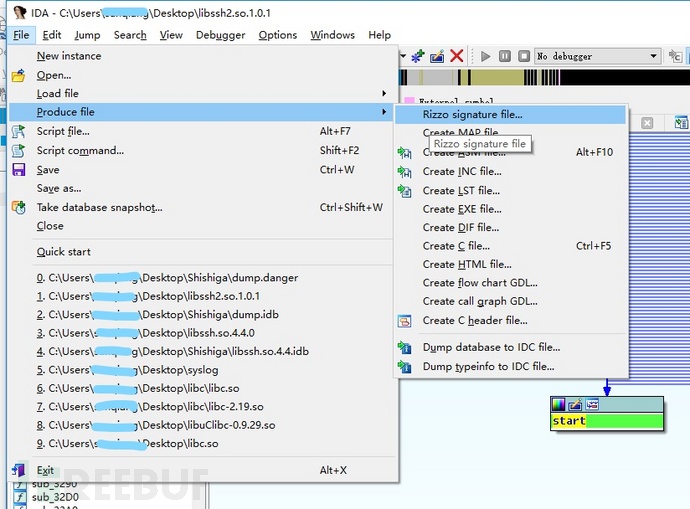Click the debugger stop button
This screenshot has height=509, width=690.
tap(524, 56)
